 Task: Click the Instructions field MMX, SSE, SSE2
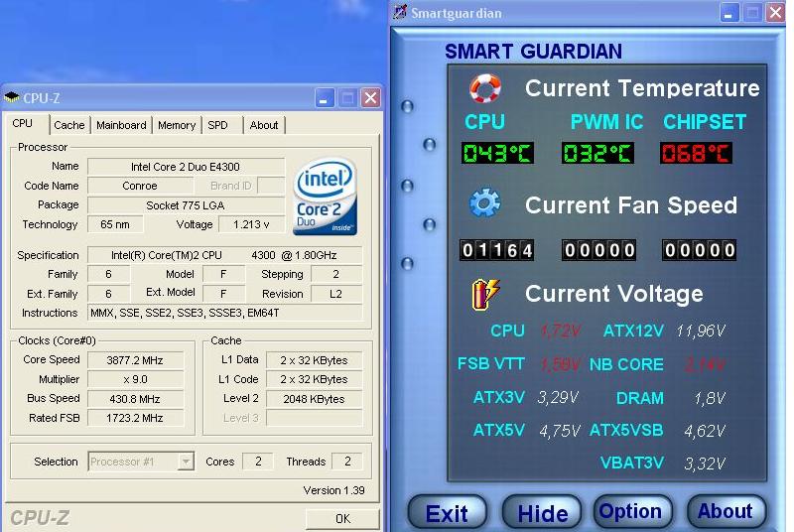pos(225,313)
